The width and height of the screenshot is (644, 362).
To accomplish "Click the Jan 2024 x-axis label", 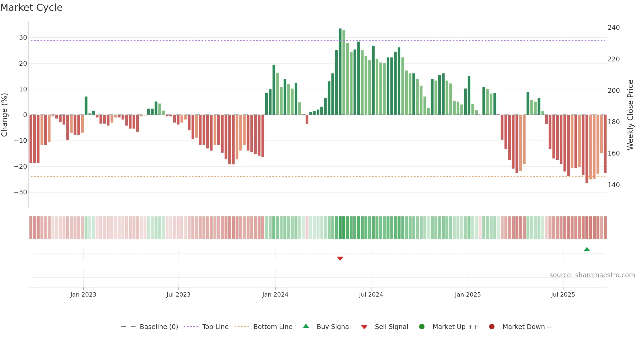I will click(x=275, y=295).
